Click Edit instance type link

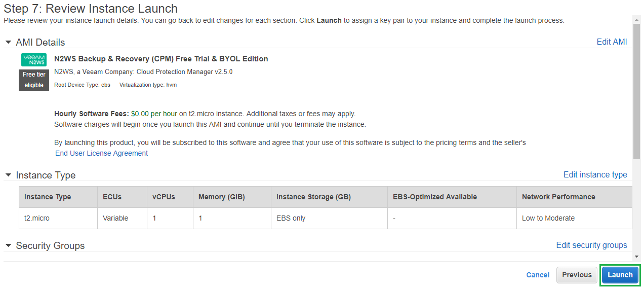click(595, 175)
